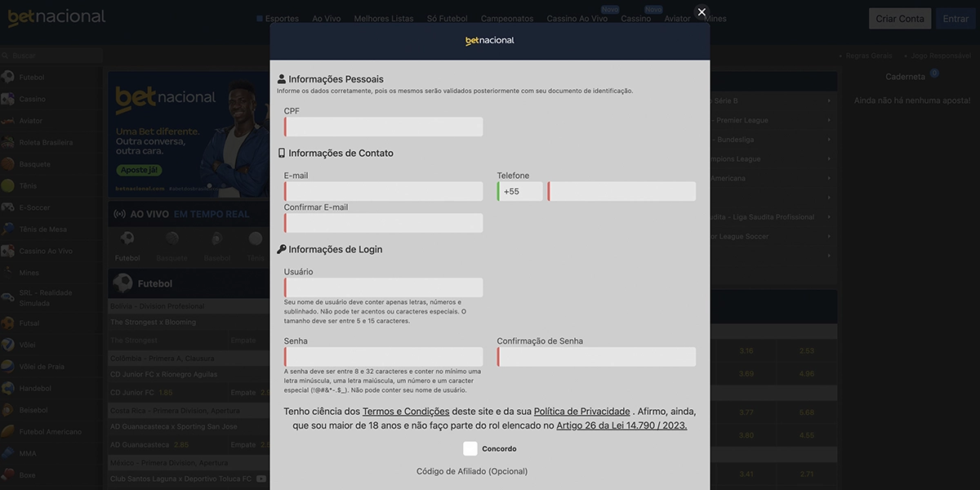980x490 pixels.
Task: Close the registration modal with the X
Action: 702,12
